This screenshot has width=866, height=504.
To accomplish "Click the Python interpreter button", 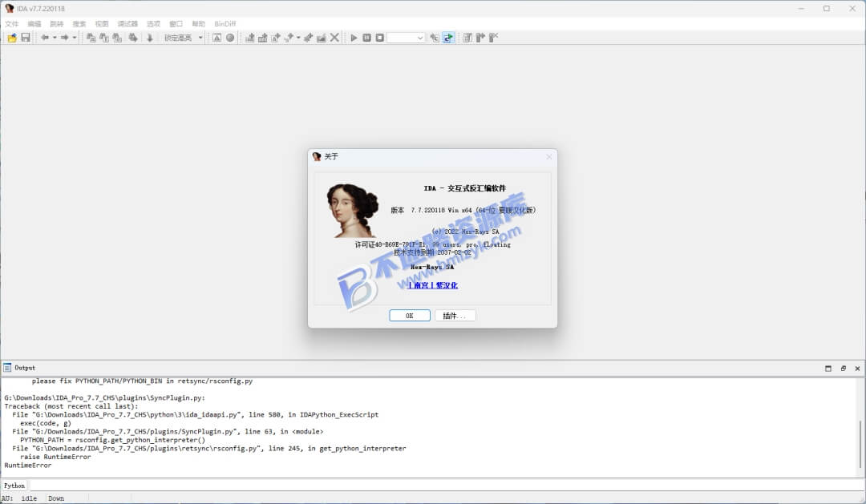I will (x=14, y=486).
